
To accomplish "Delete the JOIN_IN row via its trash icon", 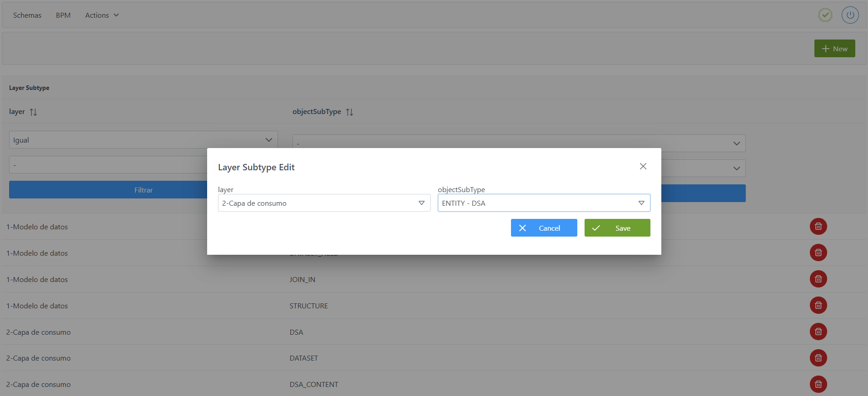I will (818, 279).
